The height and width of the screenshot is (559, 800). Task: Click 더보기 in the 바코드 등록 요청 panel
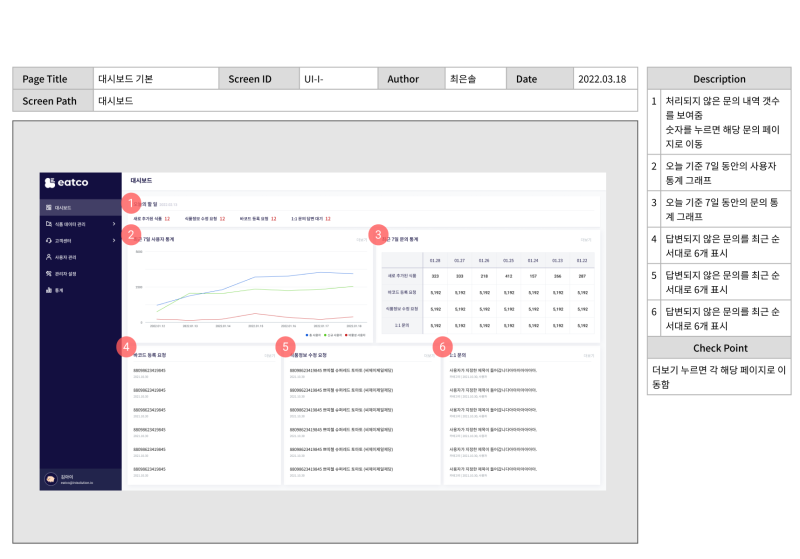click(270, 354)
